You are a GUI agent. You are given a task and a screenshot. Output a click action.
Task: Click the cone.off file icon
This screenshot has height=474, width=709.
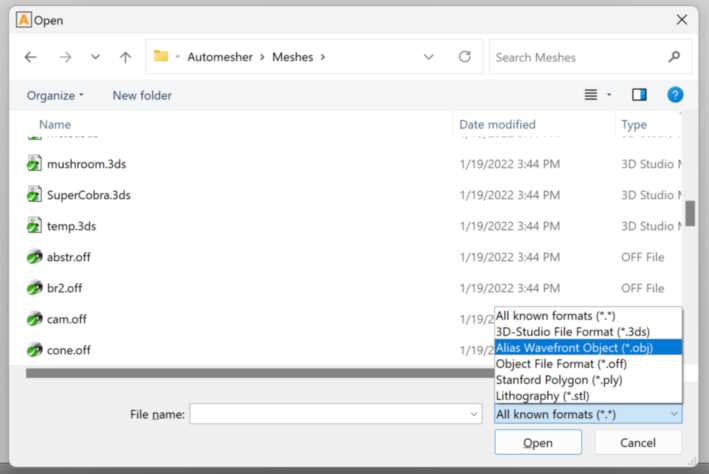coord(34,350)
